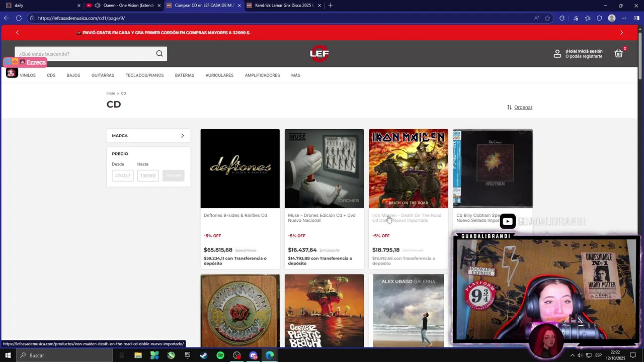644x362 pixels.
Task: Open the AURICULARES menu item
Action: (219, 75)
